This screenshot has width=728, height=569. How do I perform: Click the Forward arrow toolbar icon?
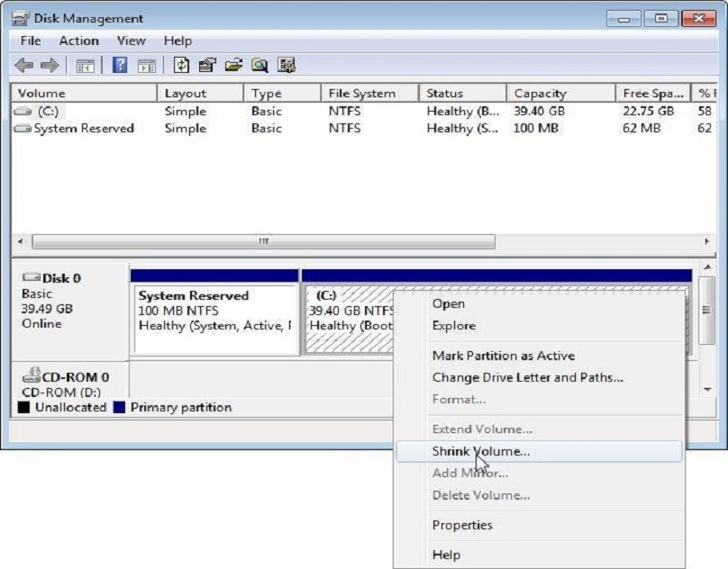click(49, 65)
